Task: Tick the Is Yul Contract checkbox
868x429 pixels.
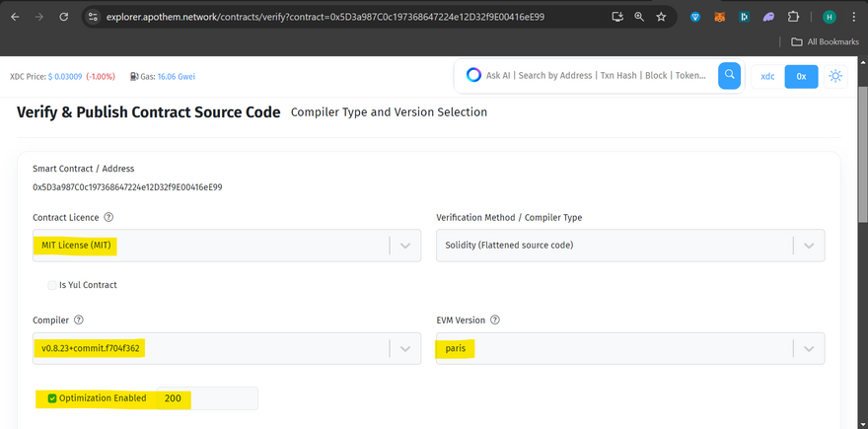Action: pos(52,285)
